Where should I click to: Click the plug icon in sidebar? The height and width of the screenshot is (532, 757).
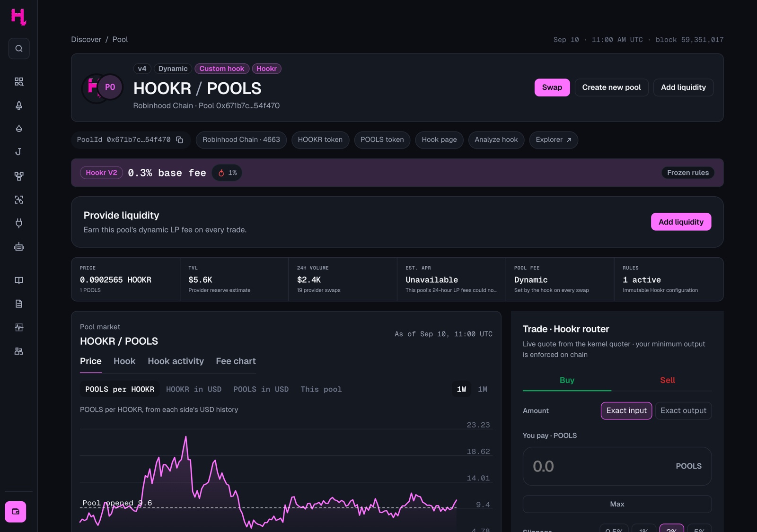19,223
